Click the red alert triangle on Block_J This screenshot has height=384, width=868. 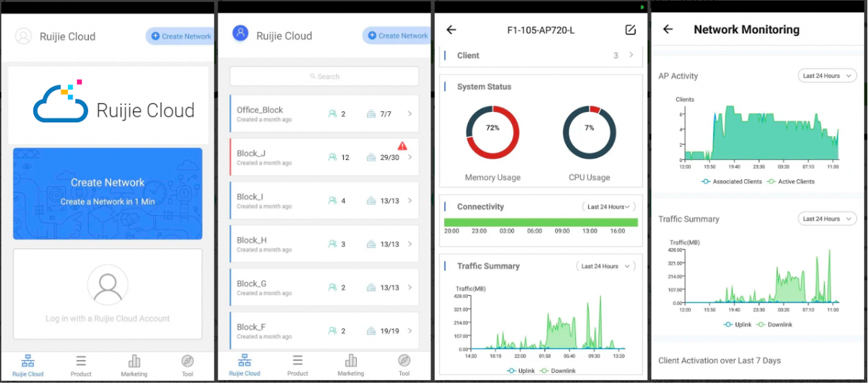click(403, 146)
